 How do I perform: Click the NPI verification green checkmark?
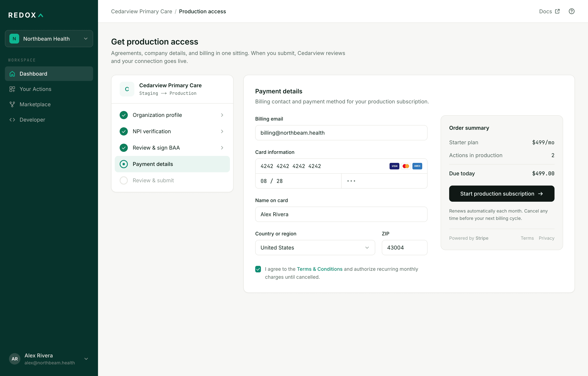(124, 131)
